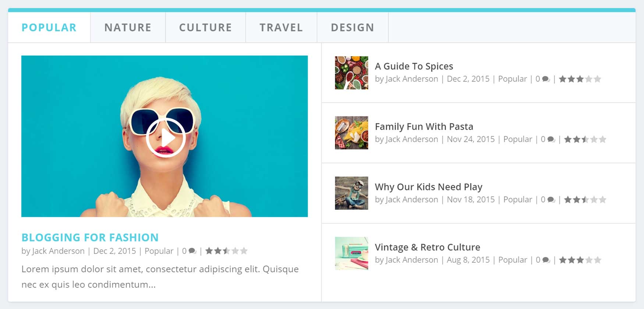This screenshot has height=309, width=644.
Task: Select the star rating for A Guide To Spices
Action: tap(580, 79)
